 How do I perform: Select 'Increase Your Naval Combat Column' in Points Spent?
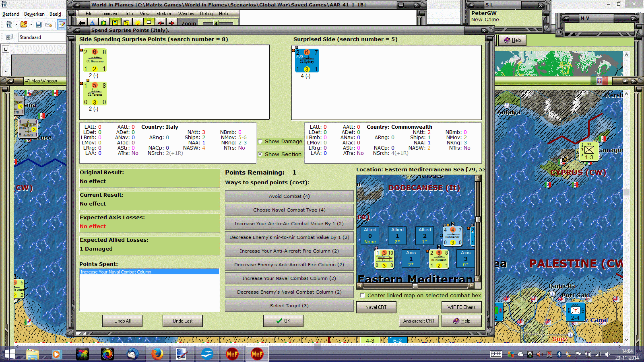149,272
